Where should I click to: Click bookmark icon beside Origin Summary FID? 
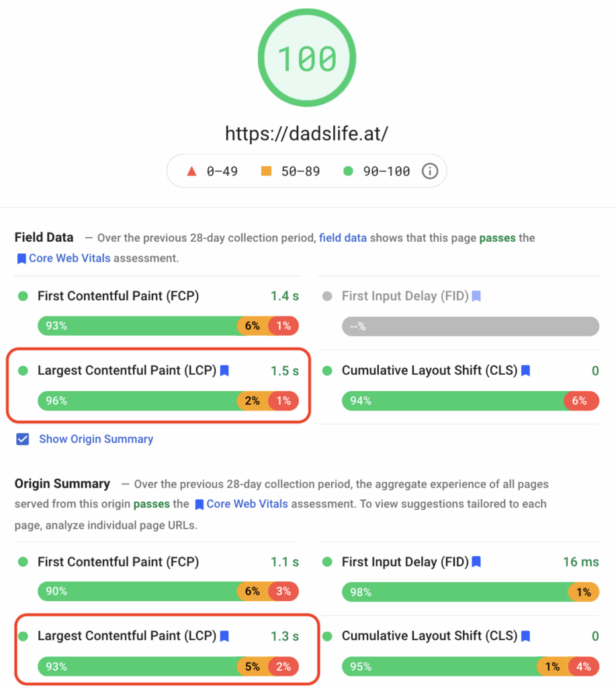tap(476, 562)
